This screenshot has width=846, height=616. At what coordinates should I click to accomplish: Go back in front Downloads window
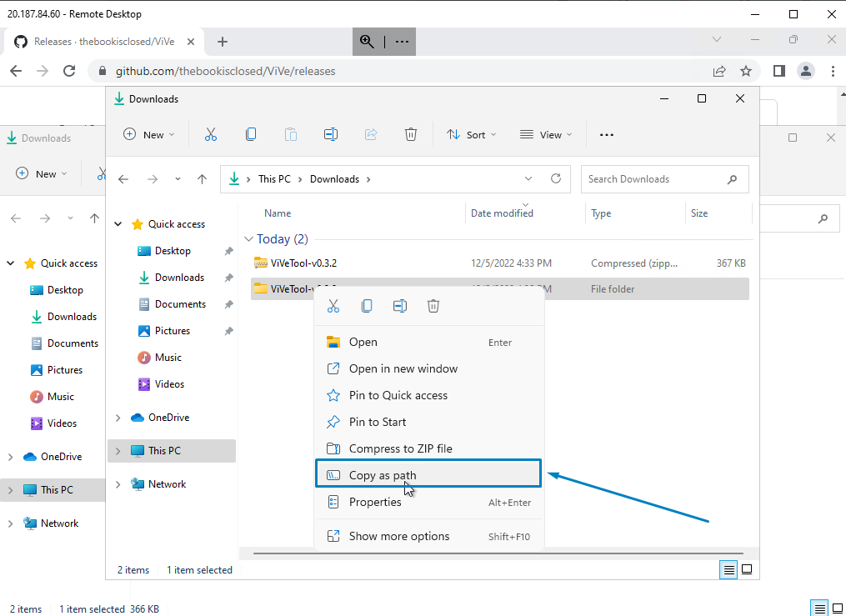coord(123,179)
